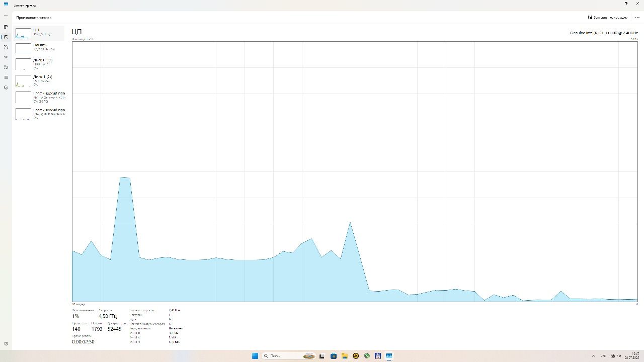The image size is (644, 362).
Task: Select the ЦП item in resource list
Action: tap(39, 33)
